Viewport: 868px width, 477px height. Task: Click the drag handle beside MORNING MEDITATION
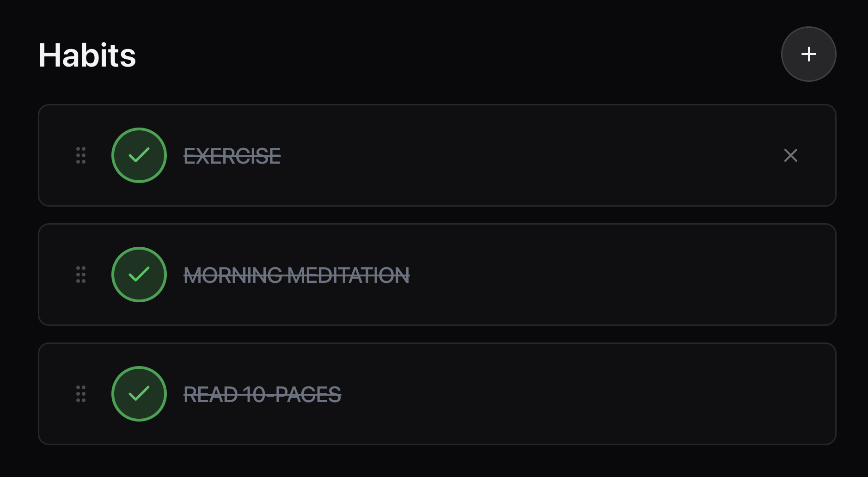(x=81, y=275)
